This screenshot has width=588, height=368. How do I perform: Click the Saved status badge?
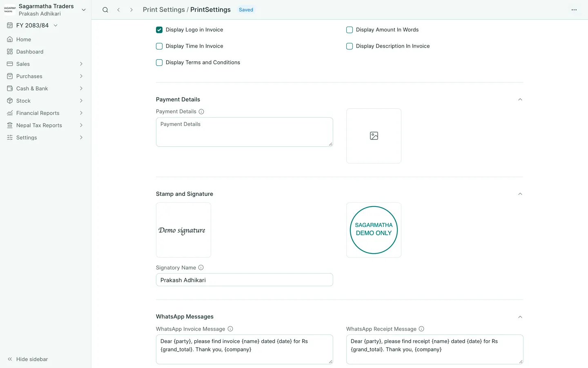point(246,10)
